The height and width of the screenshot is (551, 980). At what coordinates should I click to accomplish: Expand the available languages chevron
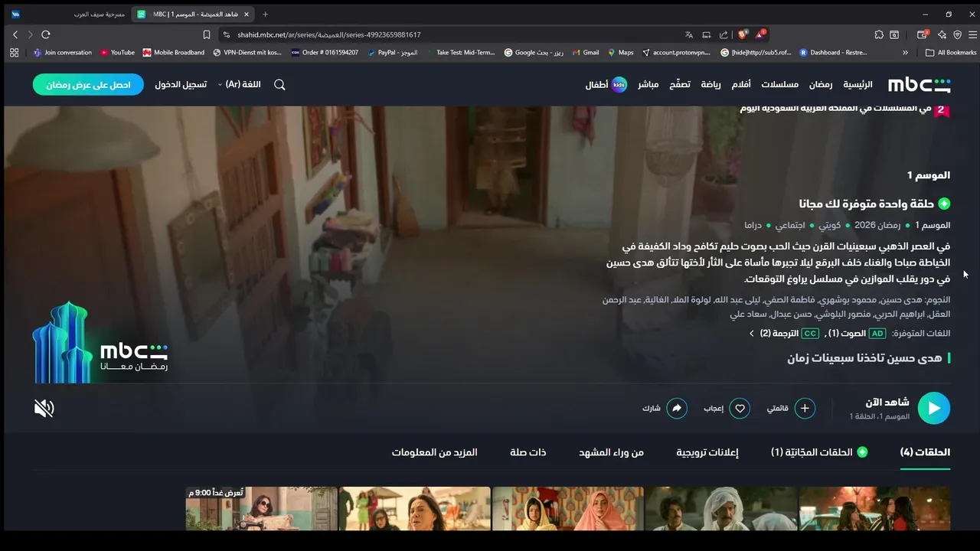click(751, 334)
